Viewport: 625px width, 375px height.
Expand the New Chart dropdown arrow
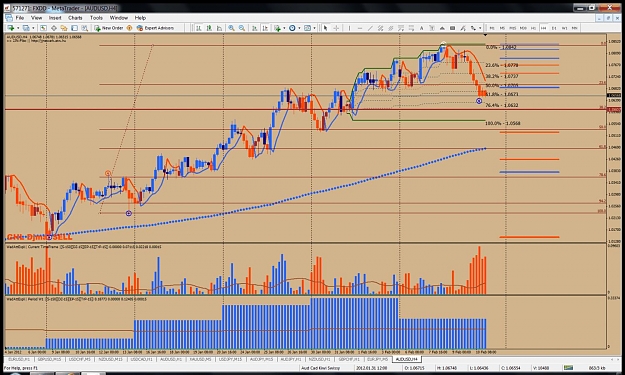18,28
